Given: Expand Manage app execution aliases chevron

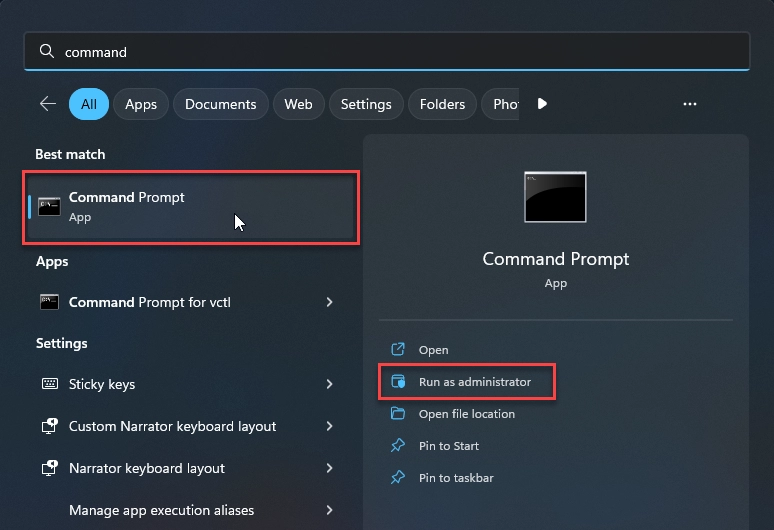Looking at the screenshot, I should pyautogui.click(x=329, y=510).
